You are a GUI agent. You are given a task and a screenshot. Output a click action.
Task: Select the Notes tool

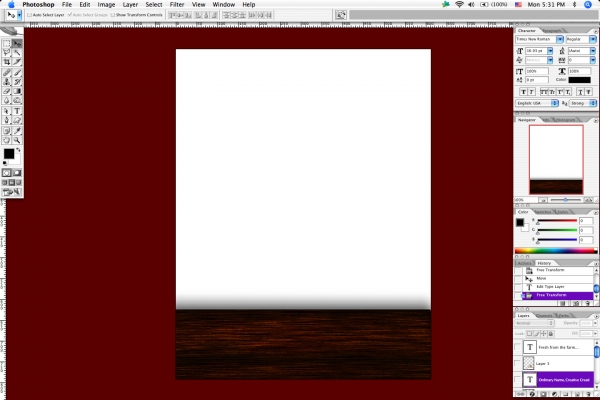(x=7, y=131)
